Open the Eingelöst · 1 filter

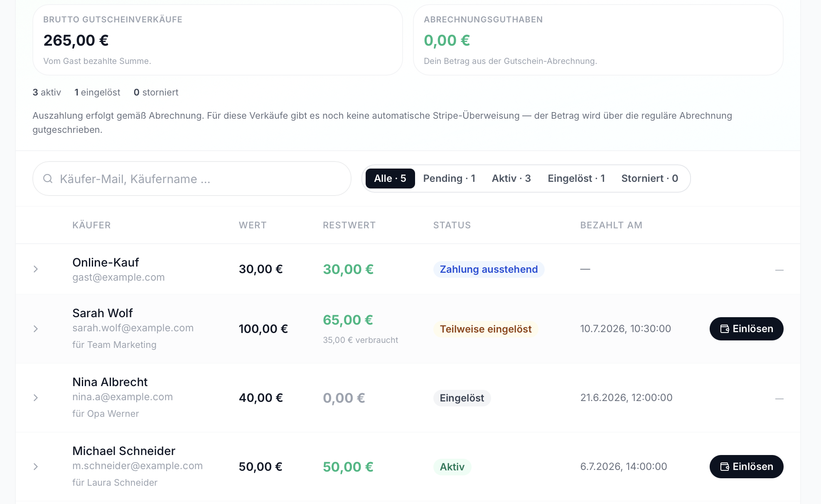(576, 179)
